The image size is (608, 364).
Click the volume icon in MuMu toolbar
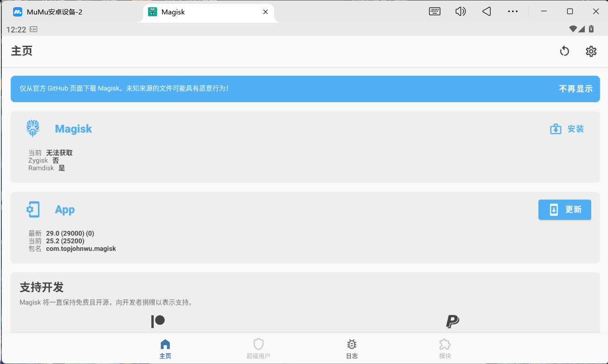click(x=460, y=11)
